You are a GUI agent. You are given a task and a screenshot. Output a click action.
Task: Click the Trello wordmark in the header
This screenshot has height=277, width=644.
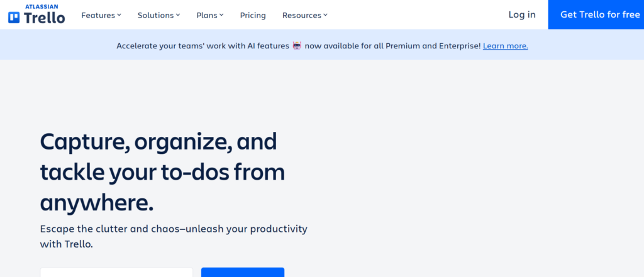pos(44,18)
